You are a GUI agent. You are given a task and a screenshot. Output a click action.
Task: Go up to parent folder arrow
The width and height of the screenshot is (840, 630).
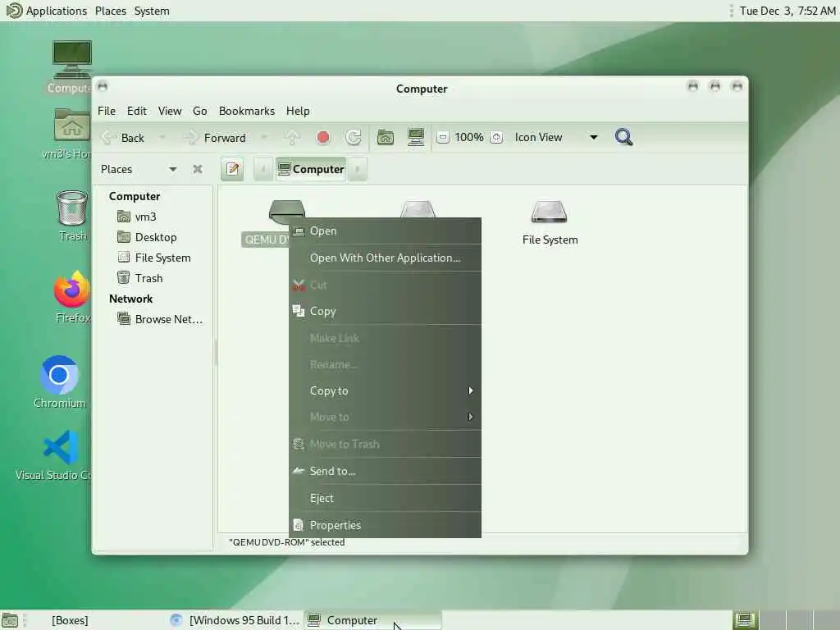pyautogui.click(x=293, y=138)
